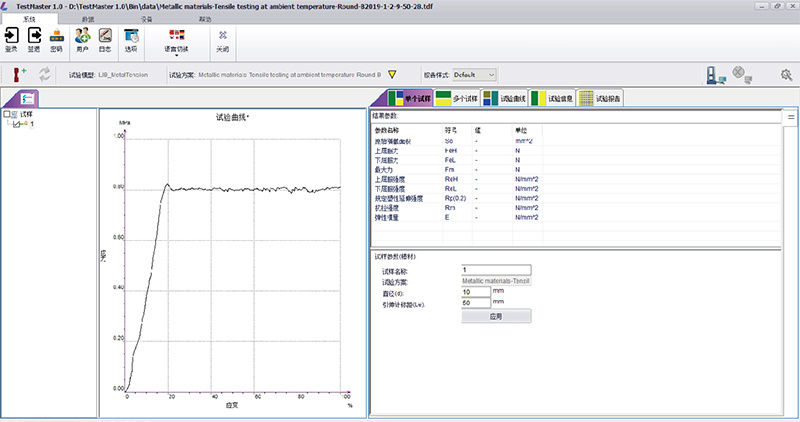This screenshot has width=800, height=422.
Task: Click the specimen name input field
Action: [x=495, y=269]
